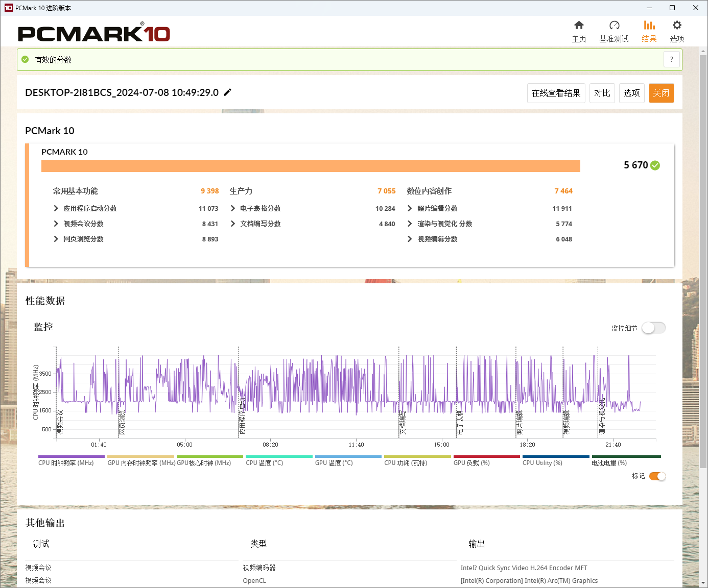Click the 对比 compare button
Screen dimensions: 708x588
click(602, 93)
